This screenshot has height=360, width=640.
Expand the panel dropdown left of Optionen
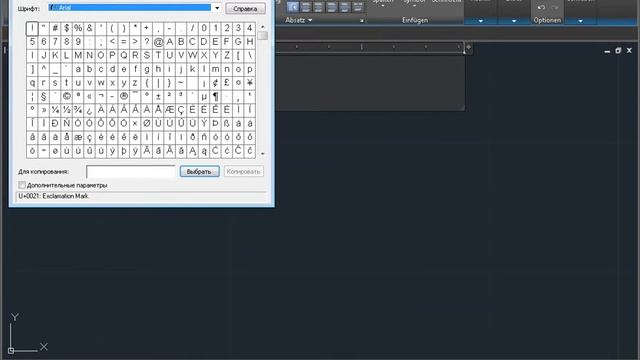pos(514,21)
